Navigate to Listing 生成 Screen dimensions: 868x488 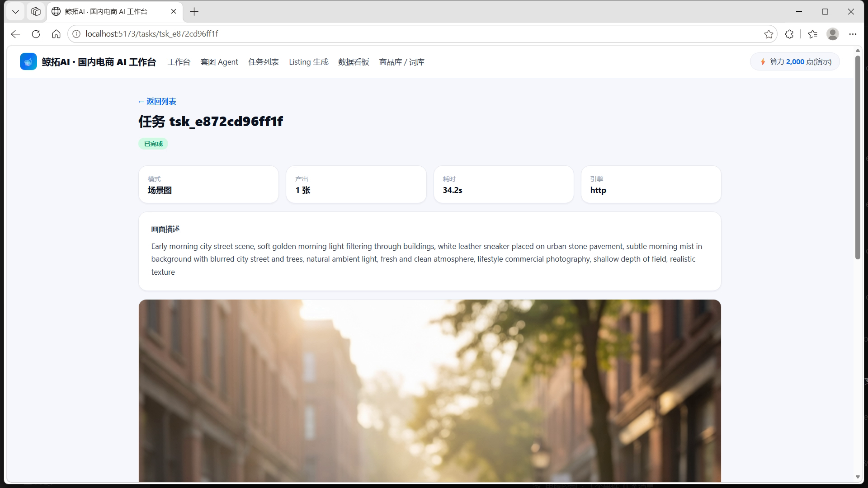tap(309, 62)
